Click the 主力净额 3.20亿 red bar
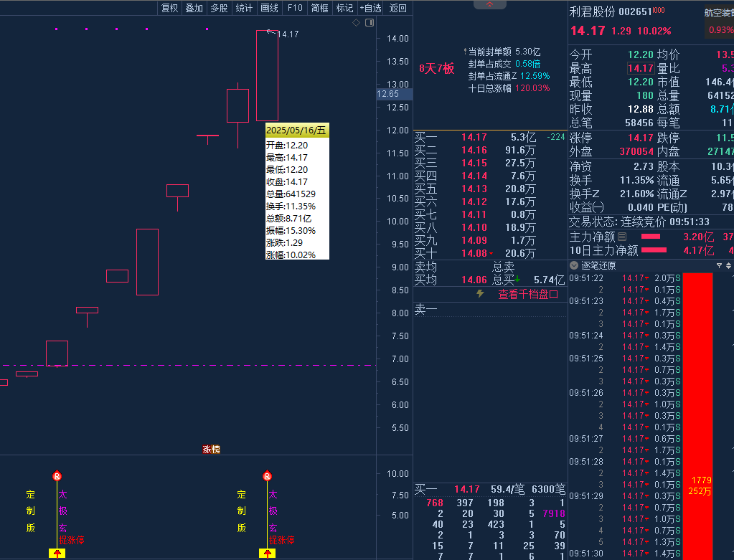This screenshot has width=734, height=560. click(x=651, y=237)
